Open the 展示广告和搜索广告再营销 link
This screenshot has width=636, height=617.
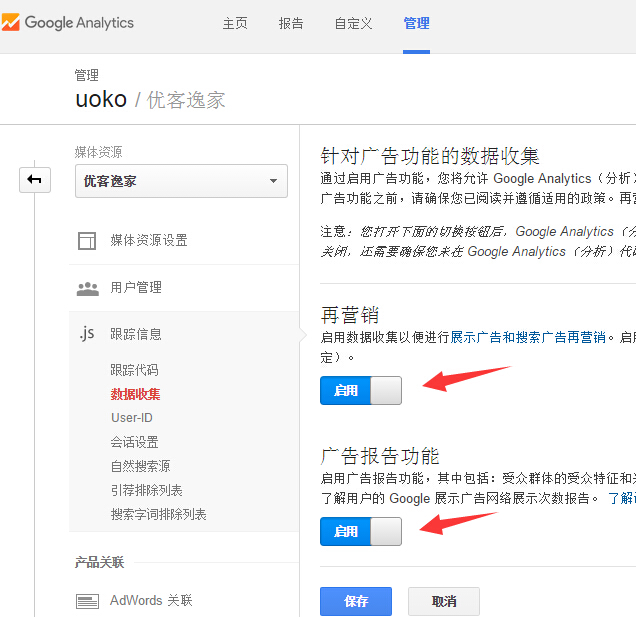(528, 338)
